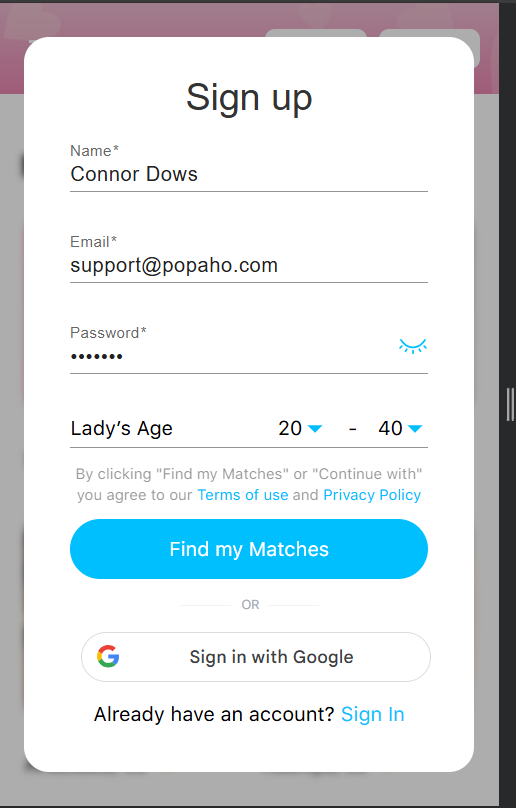
Task: Click the Password* field label
Action: [108, 333]
